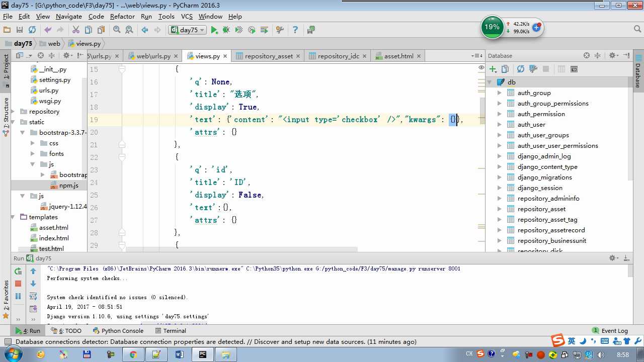This screenshot has height=362, width=644.
Task: Select index.html in templates folder
Action: (53, 238)
